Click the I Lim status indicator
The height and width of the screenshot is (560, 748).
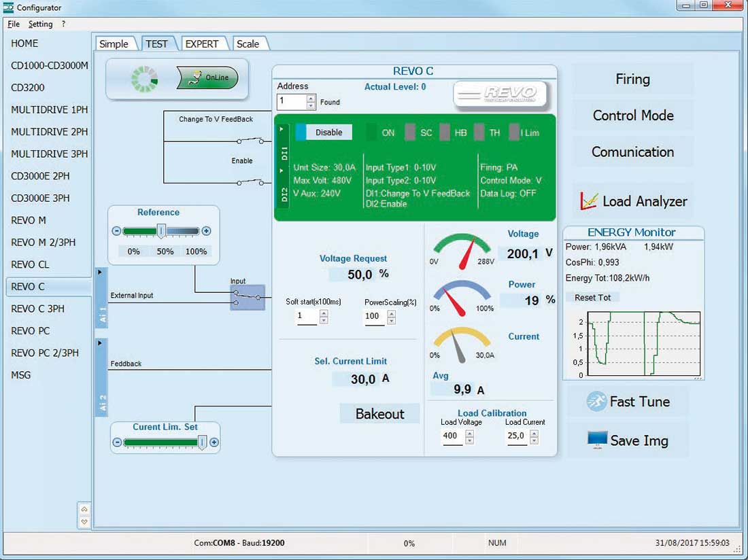tap(514, 133)
